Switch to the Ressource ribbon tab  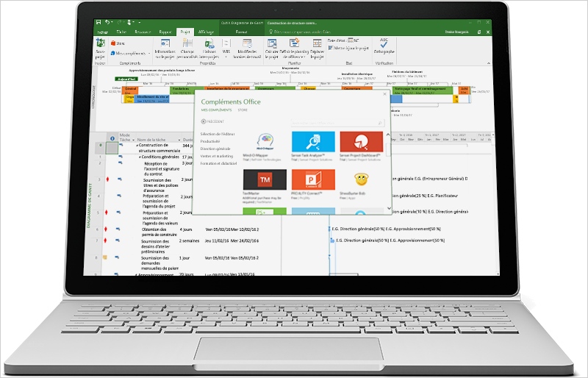click(143, 32)
